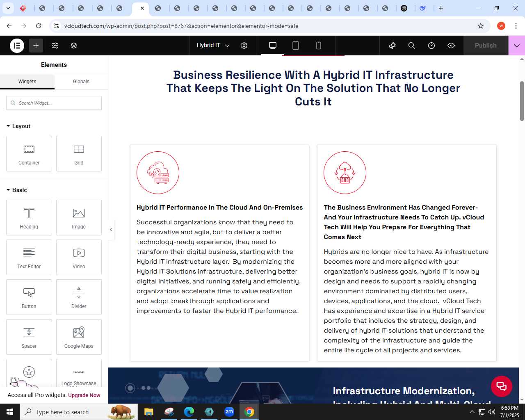Switch to mobile view mode
Image resolution: width=525 pixels, height=420 pixels.
(x=319, y=46)
